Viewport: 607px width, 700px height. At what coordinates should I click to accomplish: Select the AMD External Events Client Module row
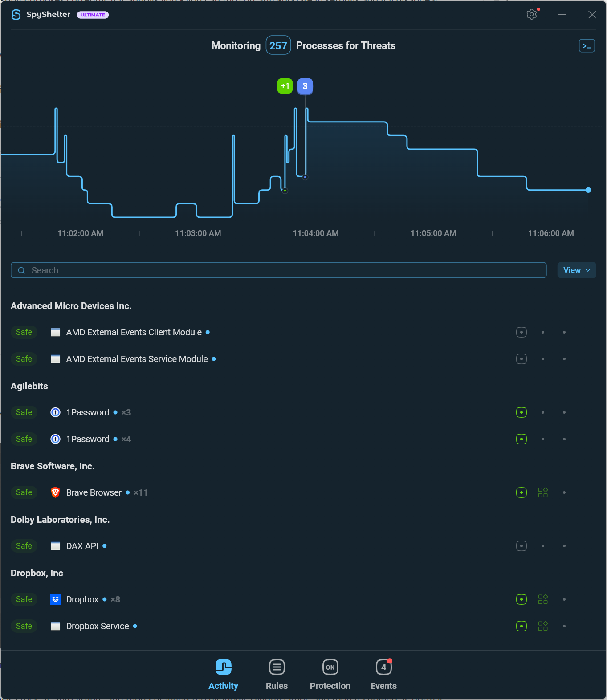[303, 332]
